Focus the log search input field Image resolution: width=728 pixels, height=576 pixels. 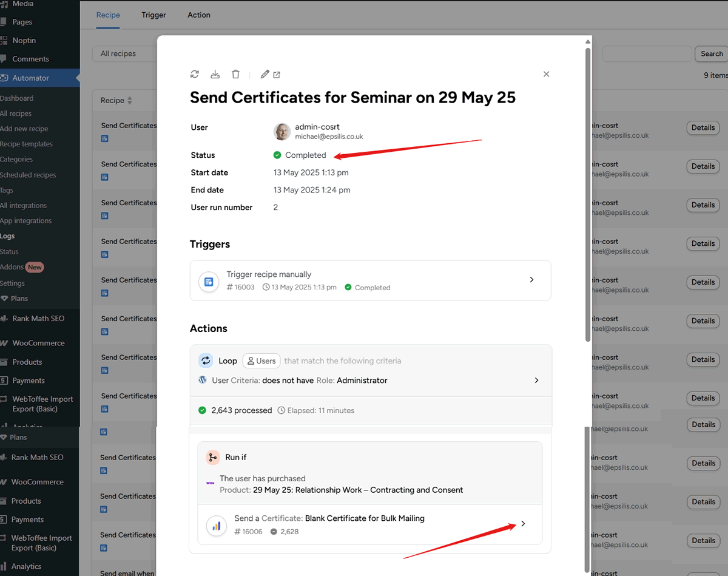point(647,53)
